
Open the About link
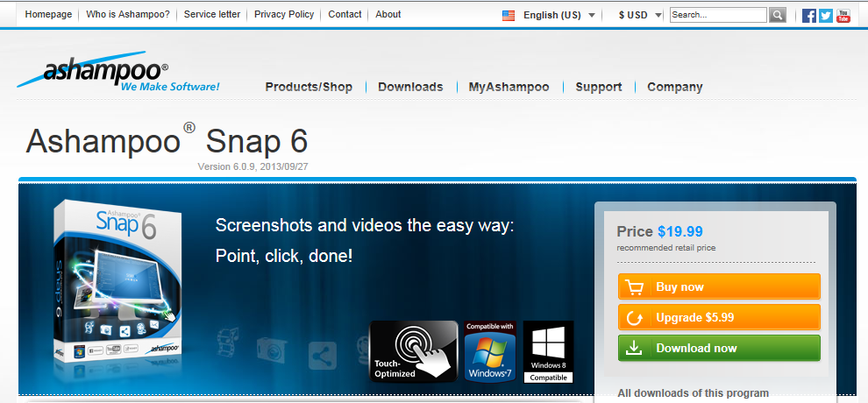[x=388, y=14]
